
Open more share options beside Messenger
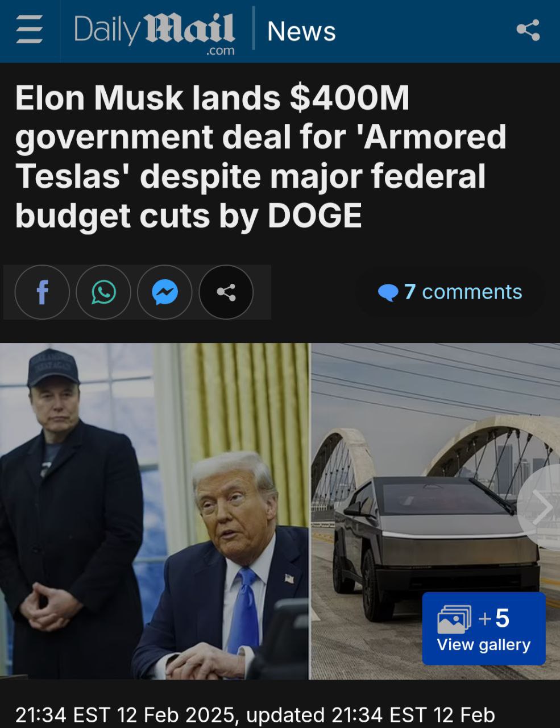226,292
